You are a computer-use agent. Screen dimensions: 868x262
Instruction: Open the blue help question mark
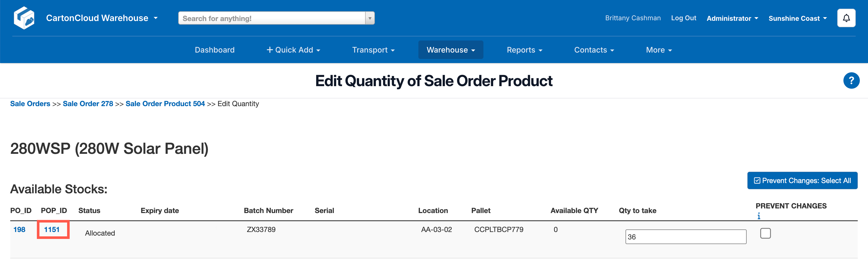coord(851,80)
